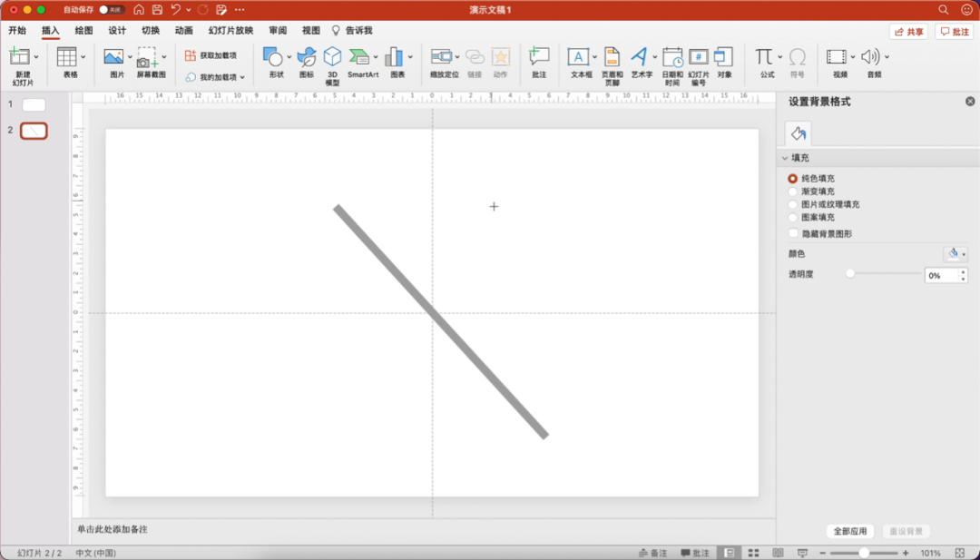Select the gradient fill radio option
Image resolution: width=980 pixels, height=560 pixels.
pos(793,192)
